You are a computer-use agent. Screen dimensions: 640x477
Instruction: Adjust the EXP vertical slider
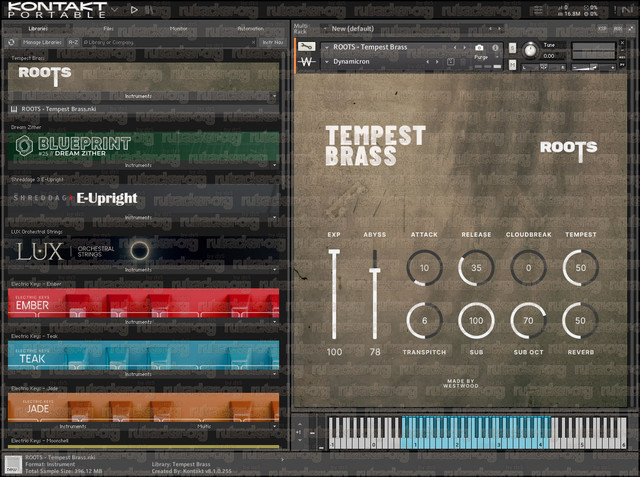(x=334, y=294)
